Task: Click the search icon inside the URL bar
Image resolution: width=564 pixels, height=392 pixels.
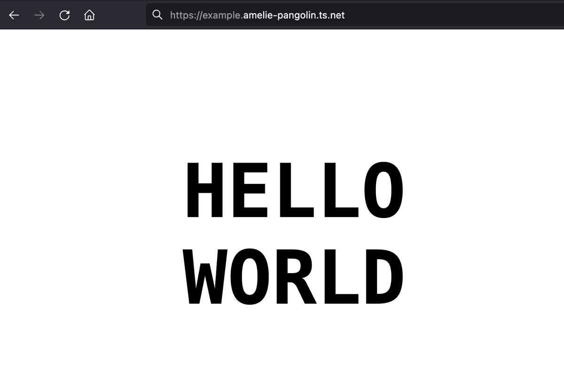Action: click(x=157, y=15)
